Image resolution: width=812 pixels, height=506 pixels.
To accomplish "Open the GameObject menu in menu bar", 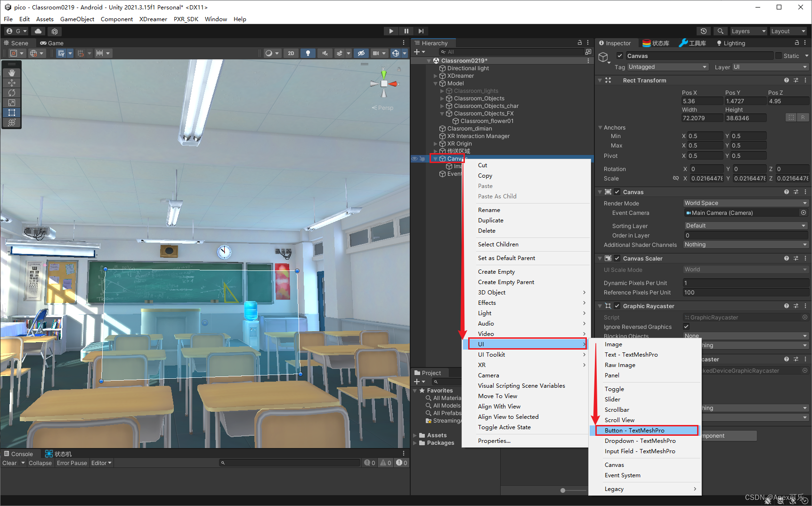I will 77,19.
